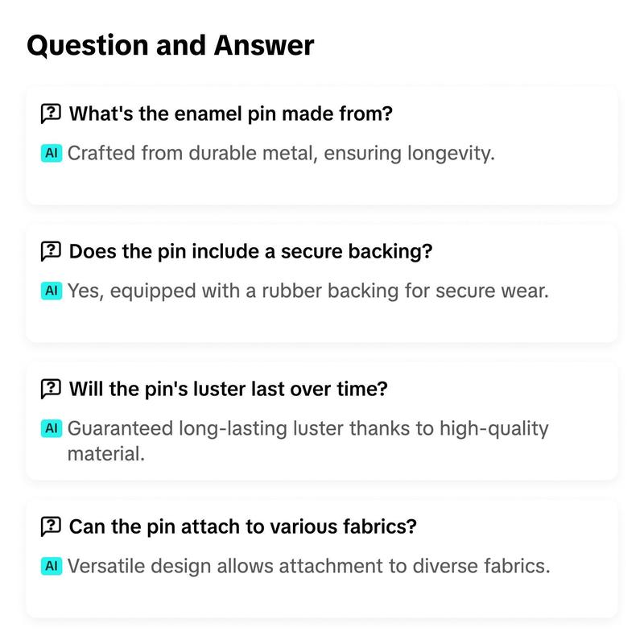
Task: Click question icon beside enamel pin question
Action: click(51, 114)
